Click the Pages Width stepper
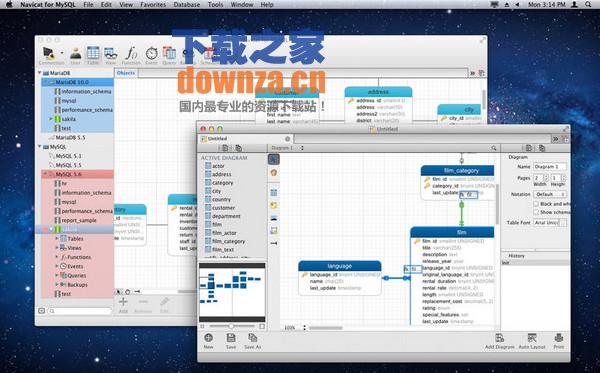 (x=546, y=178)
